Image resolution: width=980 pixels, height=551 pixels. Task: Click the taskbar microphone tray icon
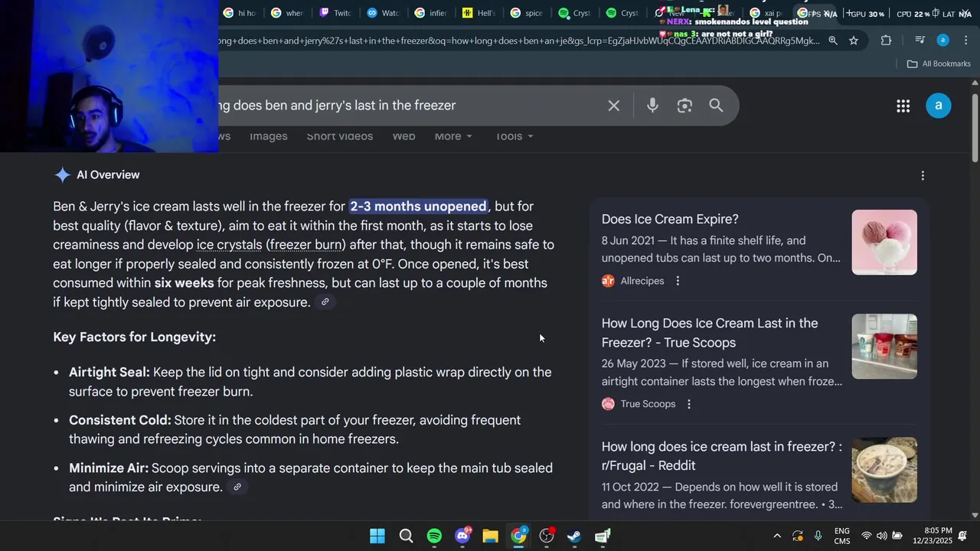(818, 536)
